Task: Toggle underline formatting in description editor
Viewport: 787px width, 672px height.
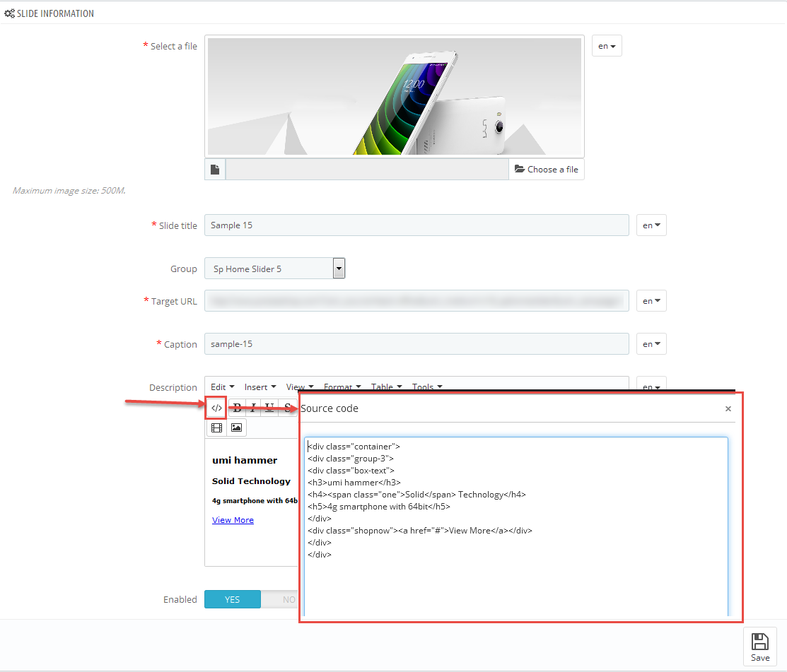Action: click(x=269, y=408)
